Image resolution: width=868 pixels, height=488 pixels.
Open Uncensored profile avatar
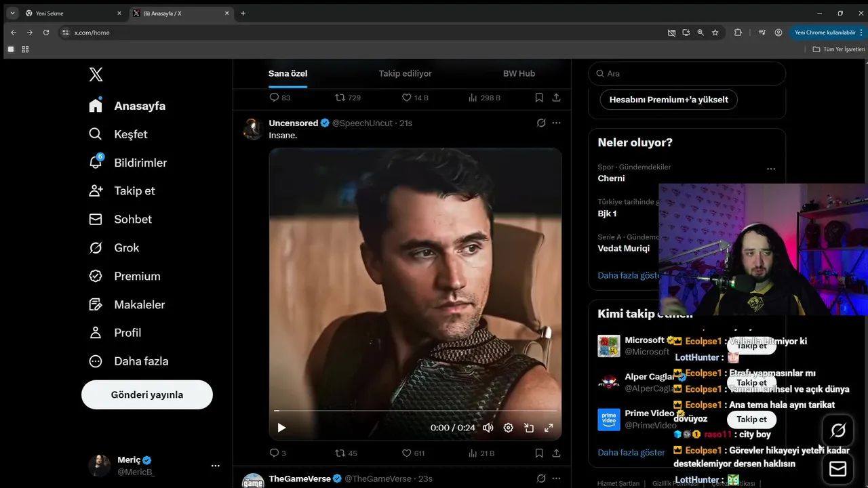(x=253, y=129)
